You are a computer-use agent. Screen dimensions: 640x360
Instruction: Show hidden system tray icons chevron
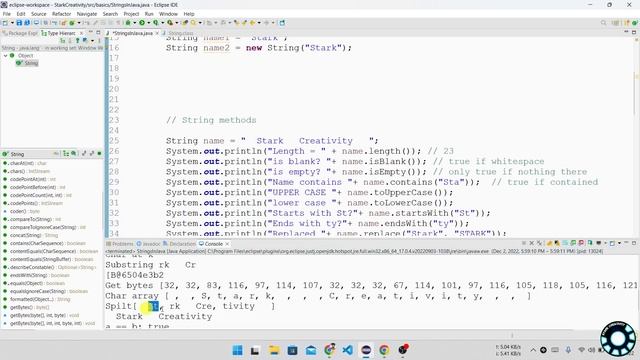coord(533,350)
